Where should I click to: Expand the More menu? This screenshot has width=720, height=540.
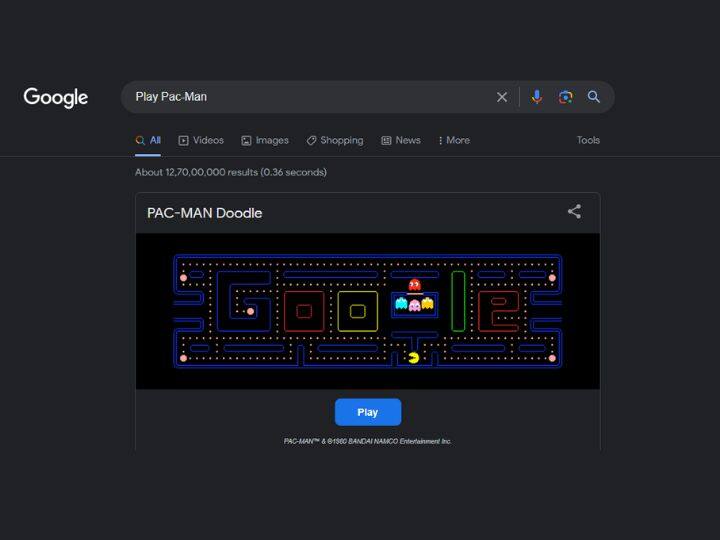(x=454, y=141)
